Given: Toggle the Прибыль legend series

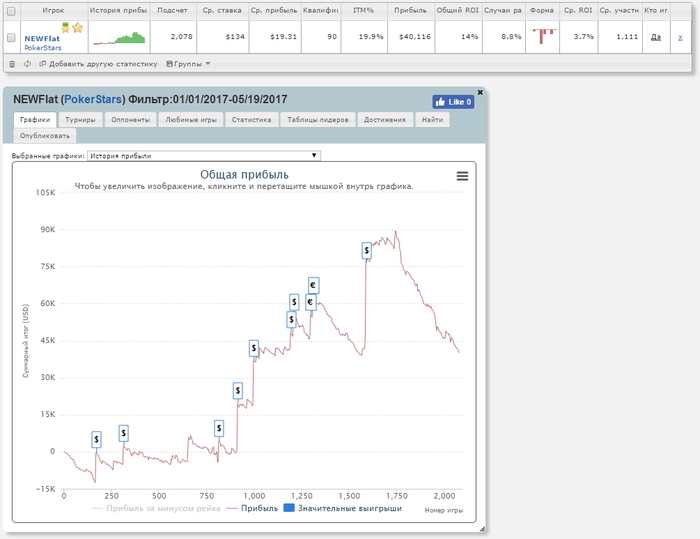Looking at the screenshot, I should (x=252, y=508).
